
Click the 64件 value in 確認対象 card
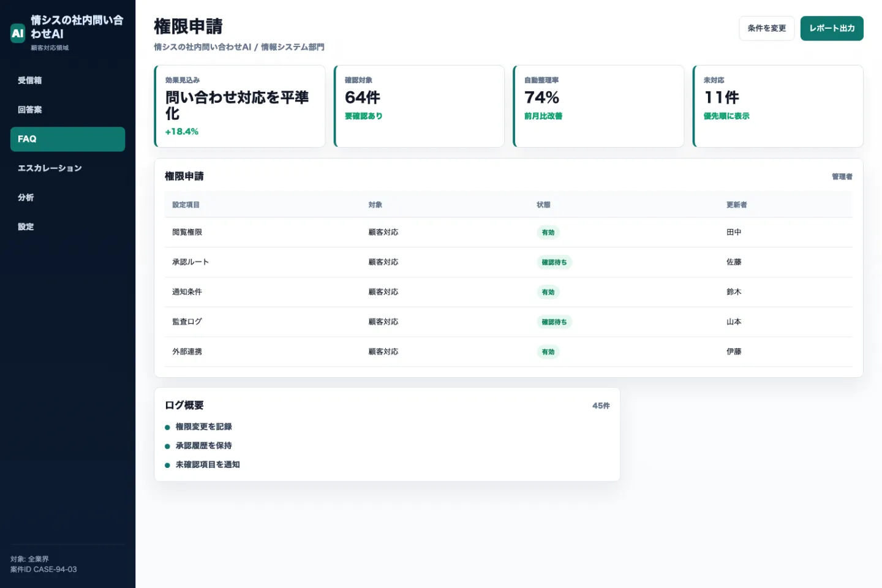pos(363,97)
